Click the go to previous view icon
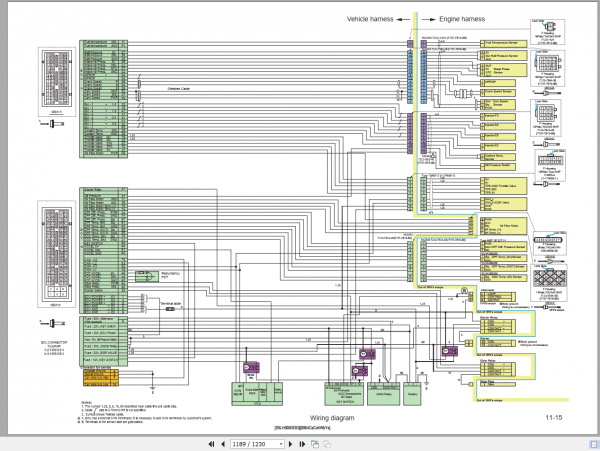Screen dimensions: 600x451 point(315,444)
